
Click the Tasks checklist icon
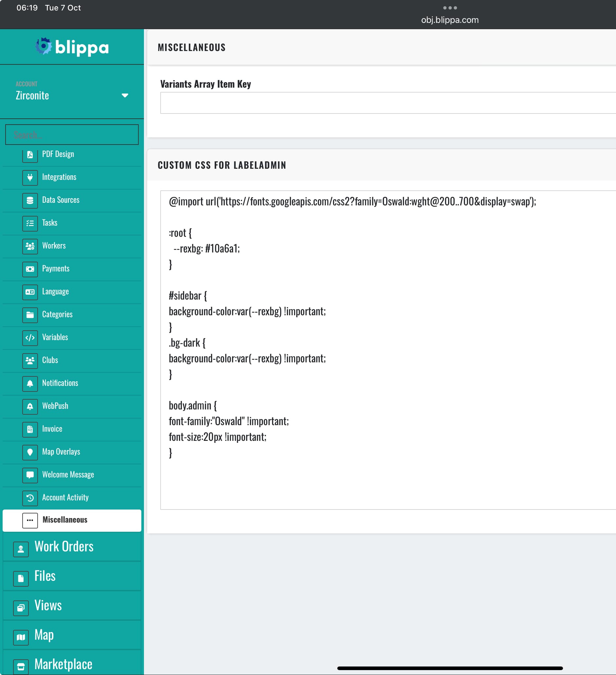[x=30, y=223]
